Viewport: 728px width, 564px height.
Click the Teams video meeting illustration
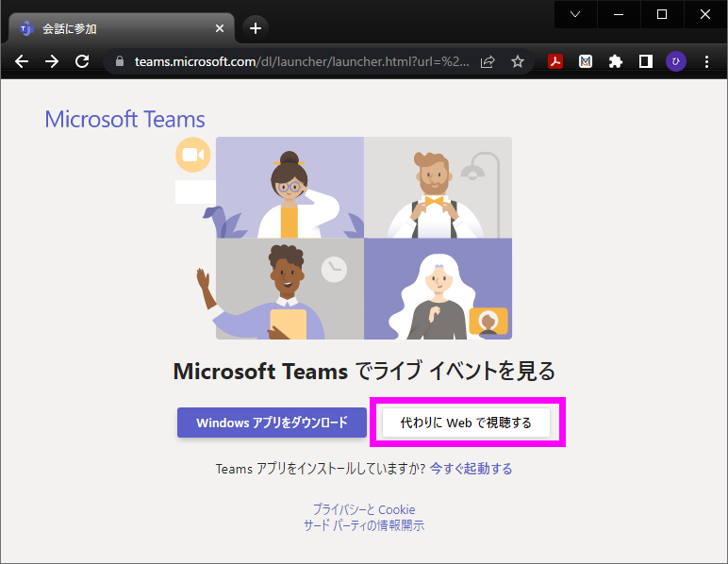click(x=343, y=238)
